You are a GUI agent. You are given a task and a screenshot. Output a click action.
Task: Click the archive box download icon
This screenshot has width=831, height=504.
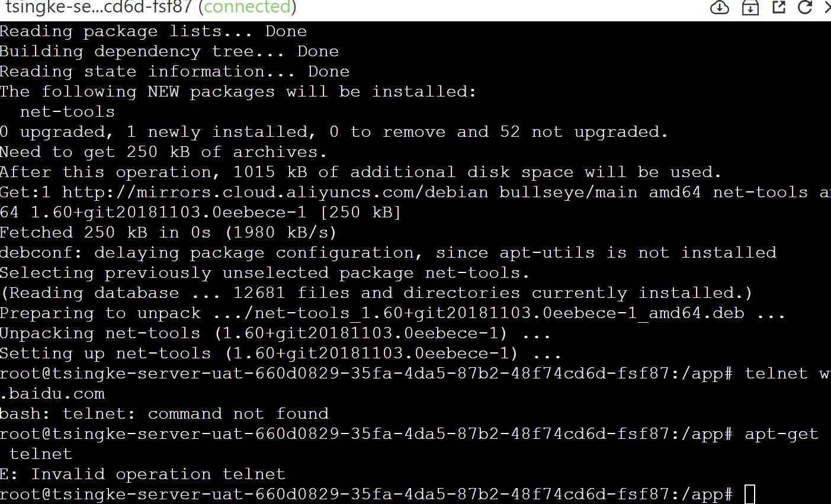[x=750, y=8]
